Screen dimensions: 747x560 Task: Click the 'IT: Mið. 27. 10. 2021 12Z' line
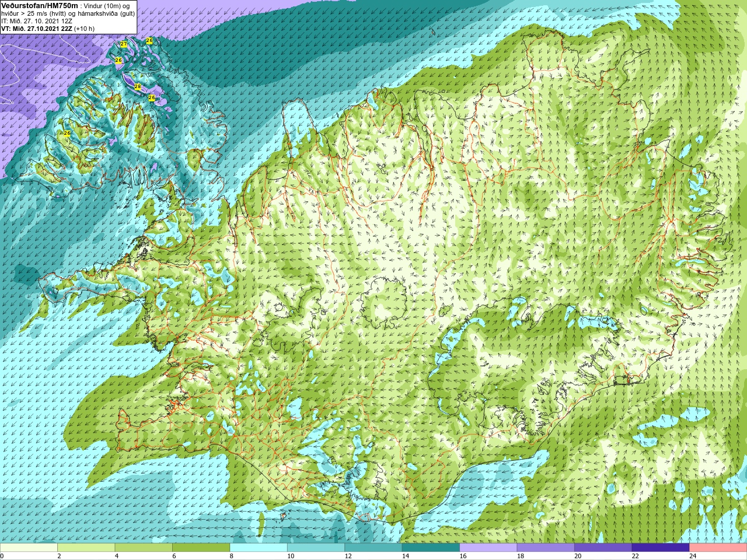tap(37, 20)
